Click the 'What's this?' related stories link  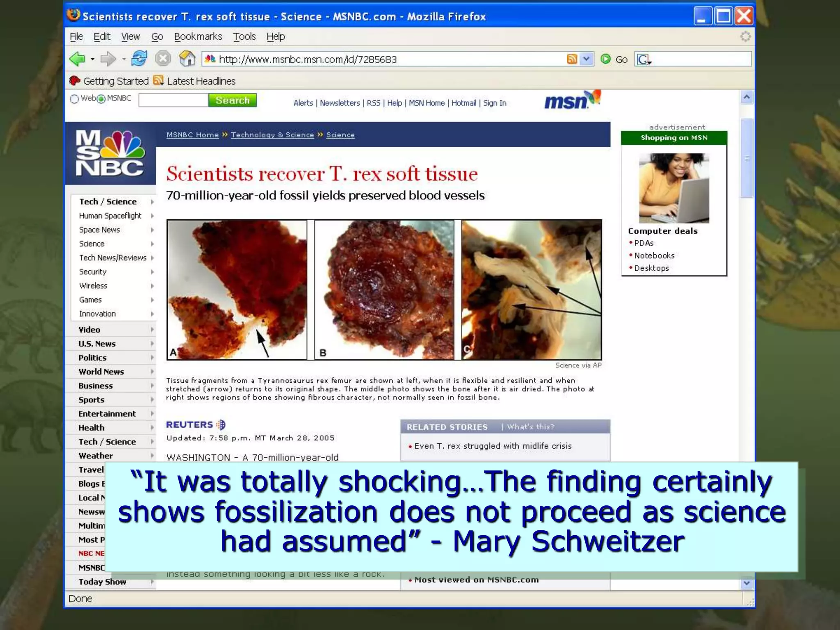530,427
